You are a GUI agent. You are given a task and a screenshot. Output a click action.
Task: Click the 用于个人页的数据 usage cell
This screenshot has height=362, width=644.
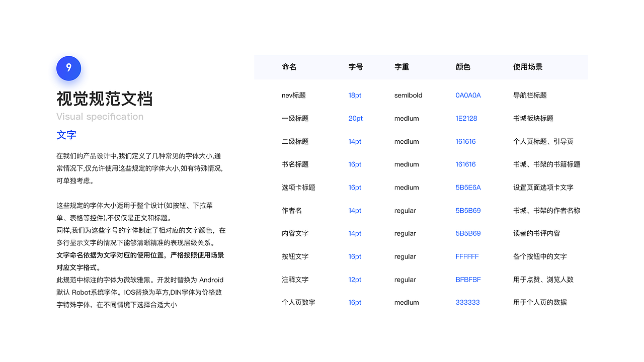point(540,303)
